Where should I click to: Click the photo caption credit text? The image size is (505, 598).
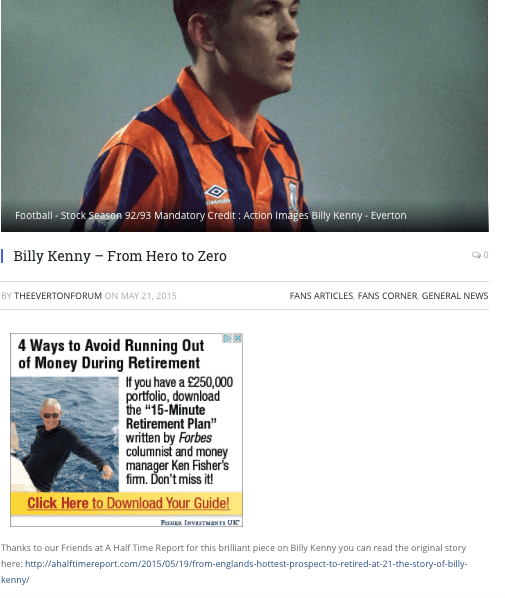[x=211, y=215]
